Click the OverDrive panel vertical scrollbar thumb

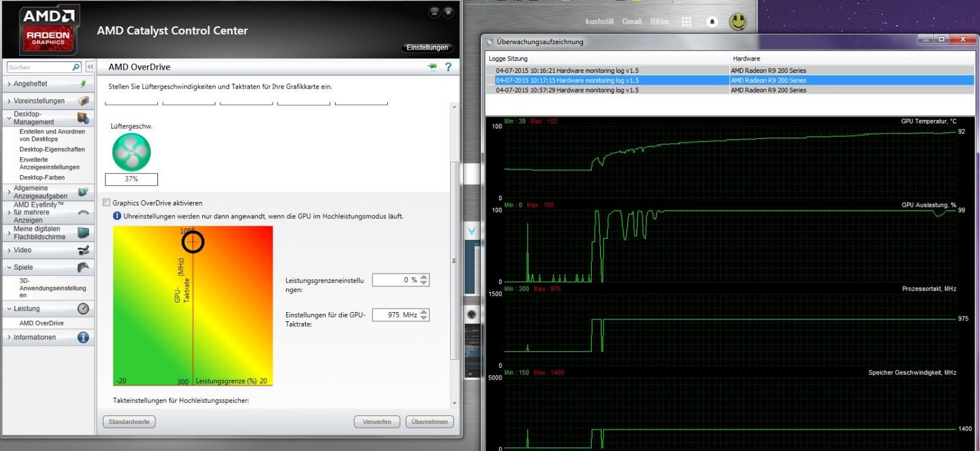coord(454,260)
